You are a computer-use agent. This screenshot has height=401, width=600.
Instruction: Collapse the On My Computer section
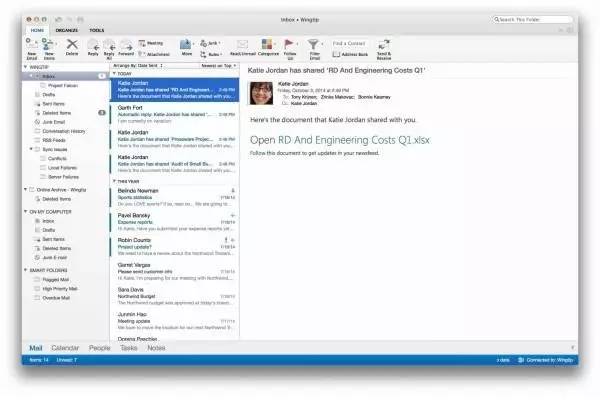(x=26, y=211)
